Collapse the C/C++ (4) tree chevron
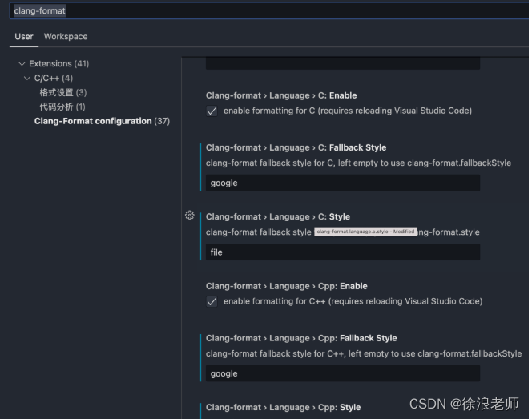This screenshot has width=532, height=419. 27,78
